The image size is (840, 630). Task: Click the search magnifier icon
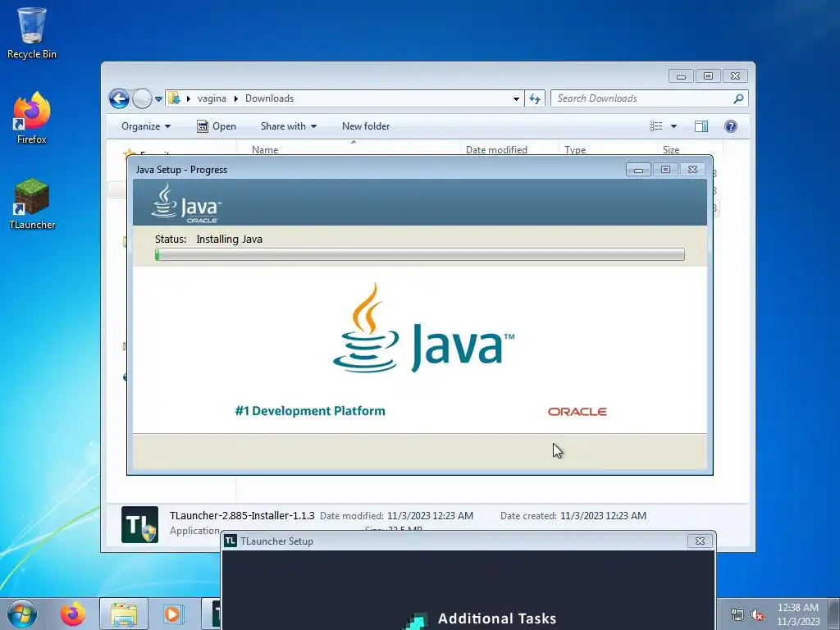(x=739, y=98)
